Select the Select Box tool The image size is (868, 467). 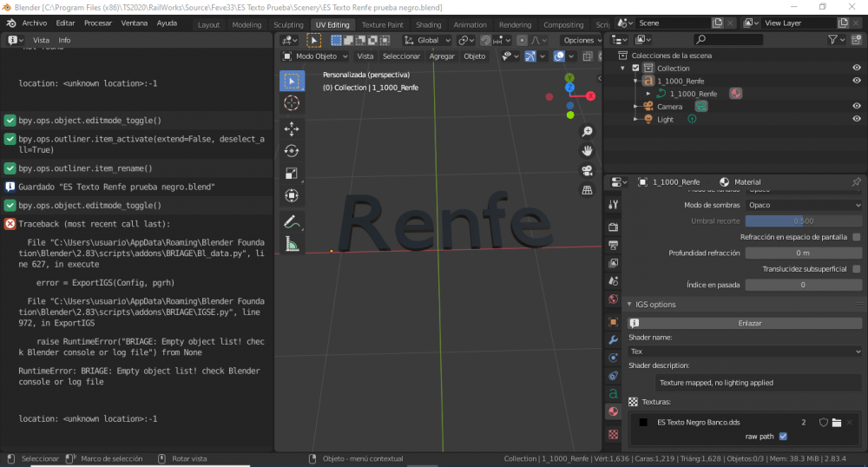(292, 81)
